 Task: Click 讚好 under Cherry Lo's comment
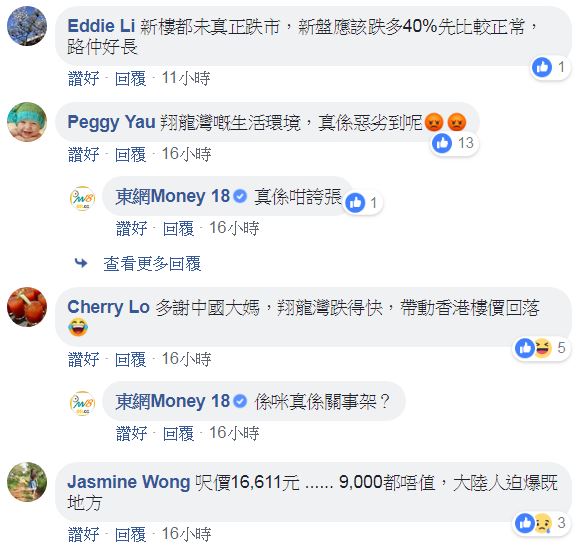(x=84, y=360)
